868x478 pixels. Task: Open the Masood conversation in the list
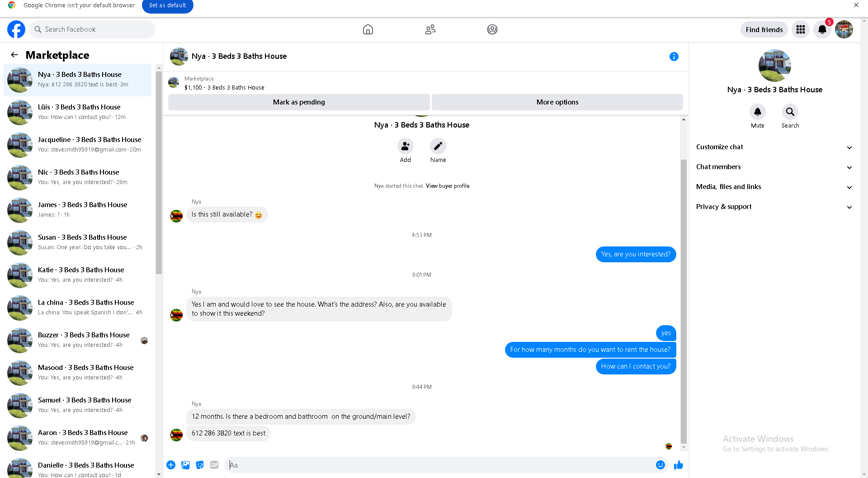point(78,373)
